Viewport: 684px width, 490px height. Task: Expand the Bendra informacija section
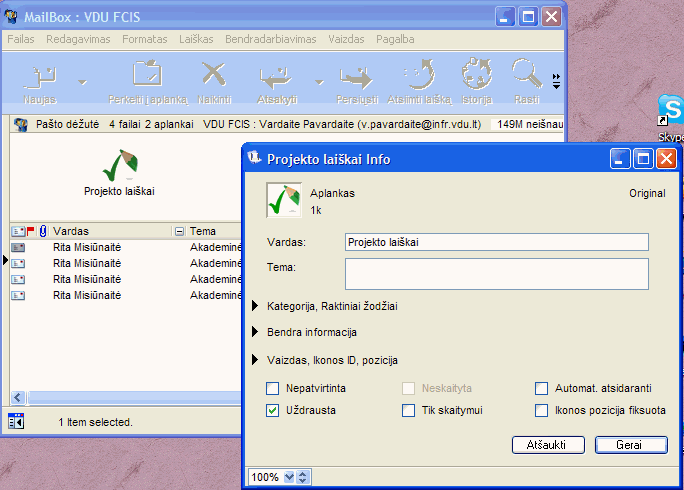[258, 332]
